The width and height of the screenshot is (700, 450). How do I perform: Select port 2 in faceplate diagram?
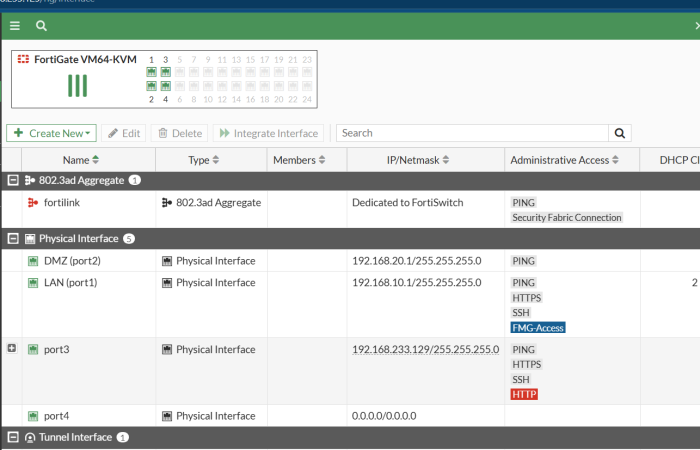(x=151, y=86)
